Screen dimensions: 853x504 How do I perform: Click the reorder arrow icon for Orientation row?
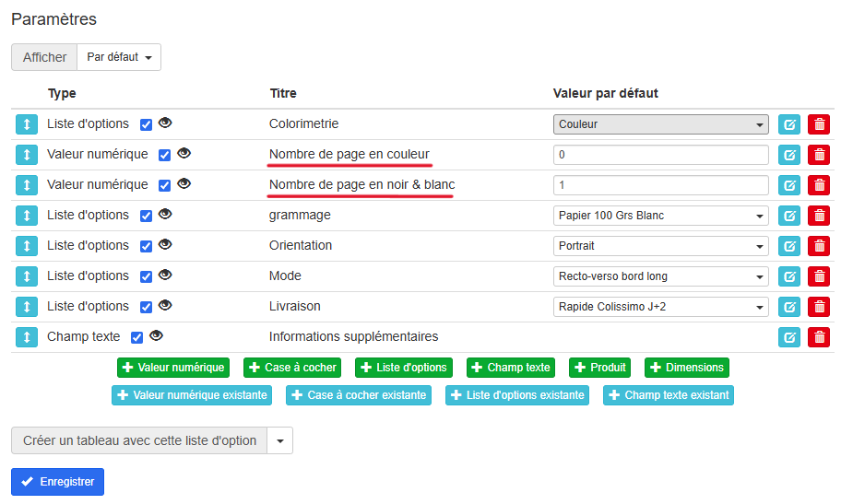[x=26, y=246]
